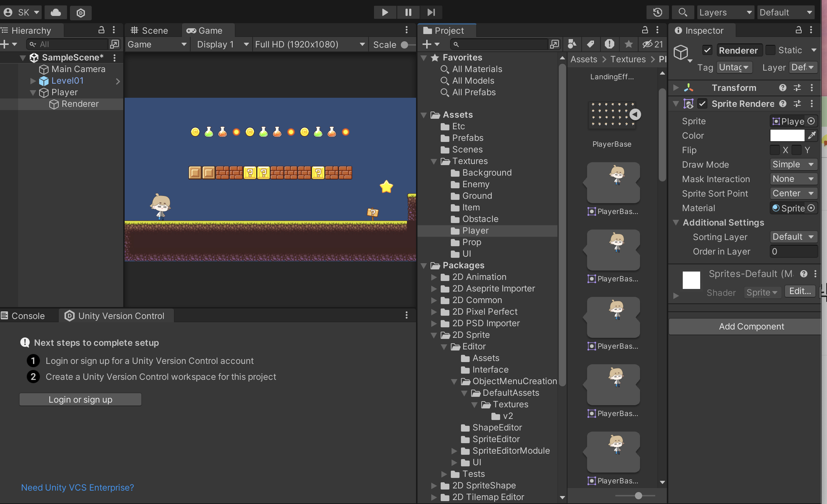This screenshot has height=504, width=827.
Task: Click Project search by type icon
Action: 572,44
